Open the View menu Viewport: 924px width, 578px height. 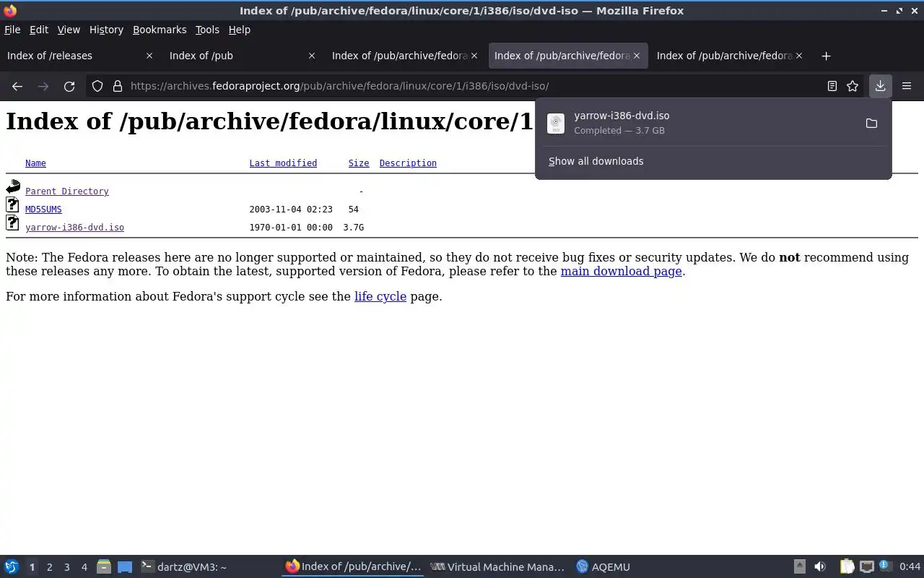[69, 30]
